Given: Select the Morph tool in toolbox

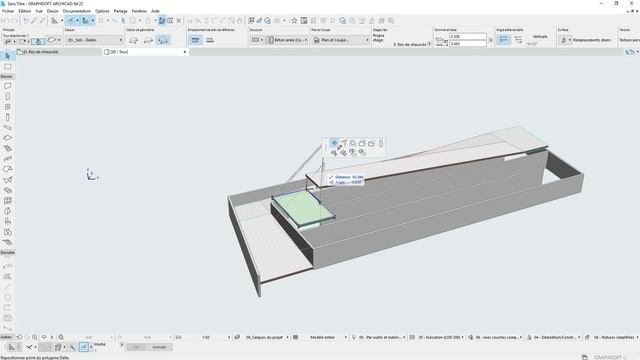Looking at the screenshot, I should click(x=7, y=211).
